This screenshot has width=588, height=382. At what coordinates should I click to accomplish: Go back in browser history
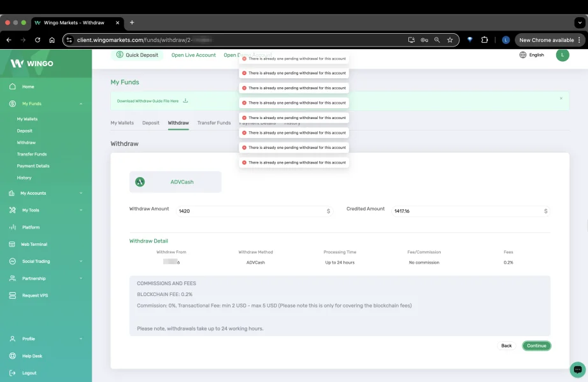[x=9, y=39]
